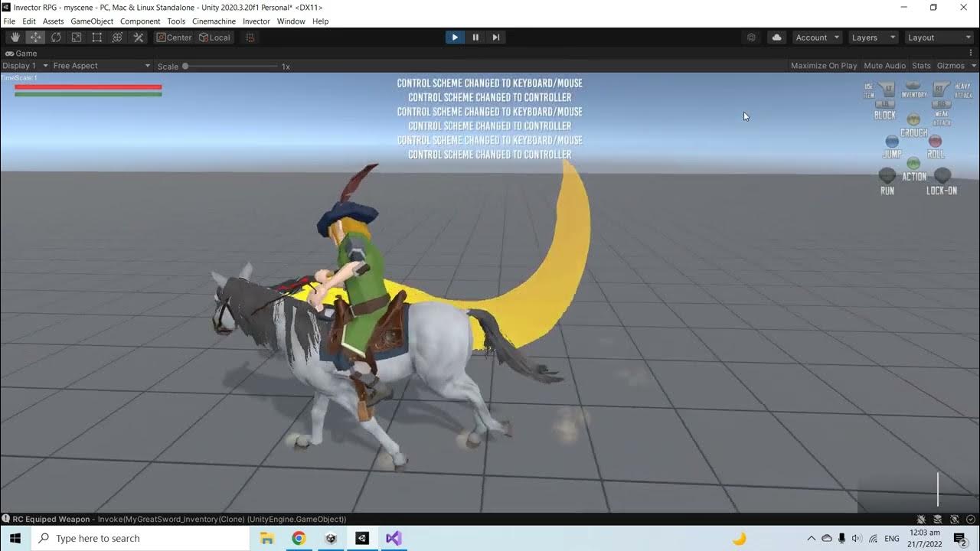Open the Display 1 dropdown
The width and height of the screenshot is (980, 551).
tap(24, 66)
